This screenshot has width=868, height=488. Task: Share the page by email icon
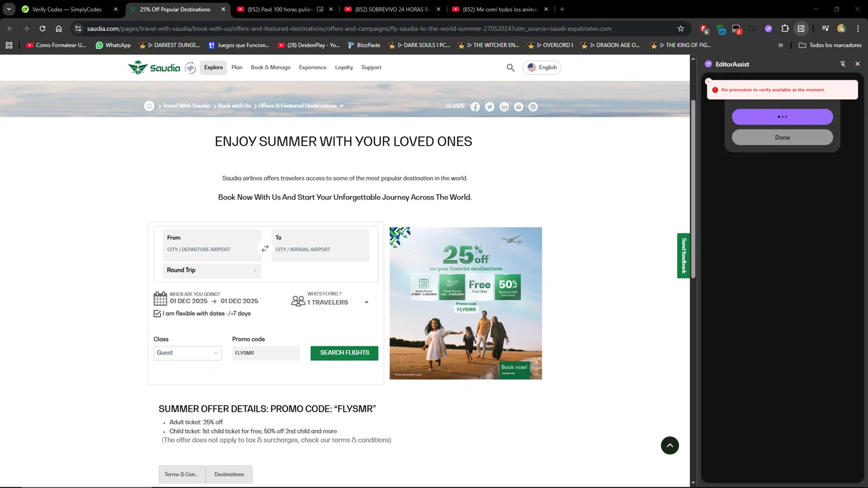pyautogui.click(x=518, y=107)
